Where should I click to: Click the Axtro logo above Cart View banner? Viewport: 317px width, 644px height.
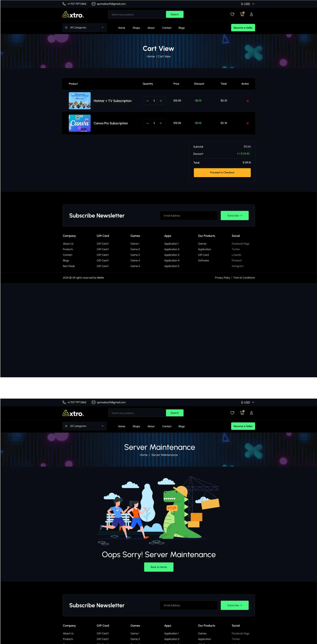[x=73, y=15]
